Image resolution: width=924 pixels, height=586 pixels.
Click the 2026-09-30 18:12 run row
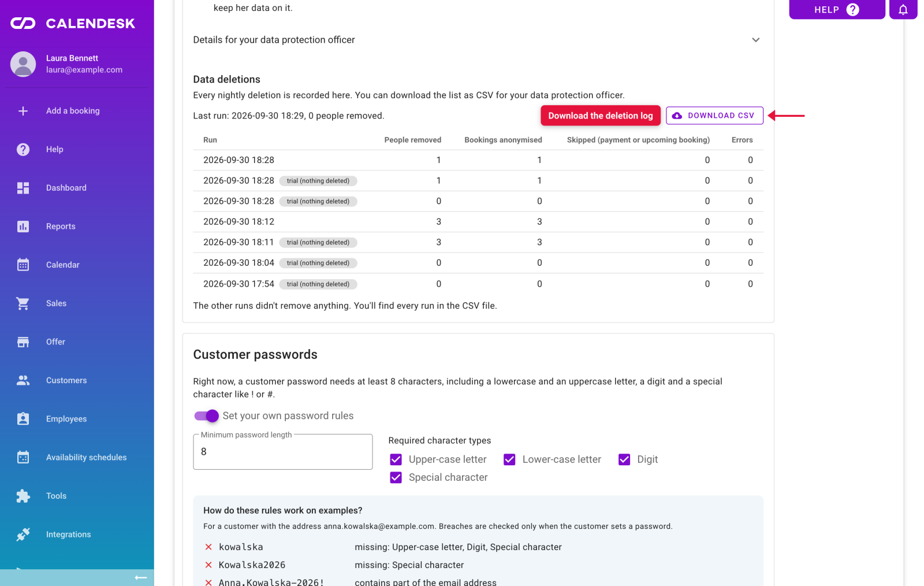(x=478, y=222)
